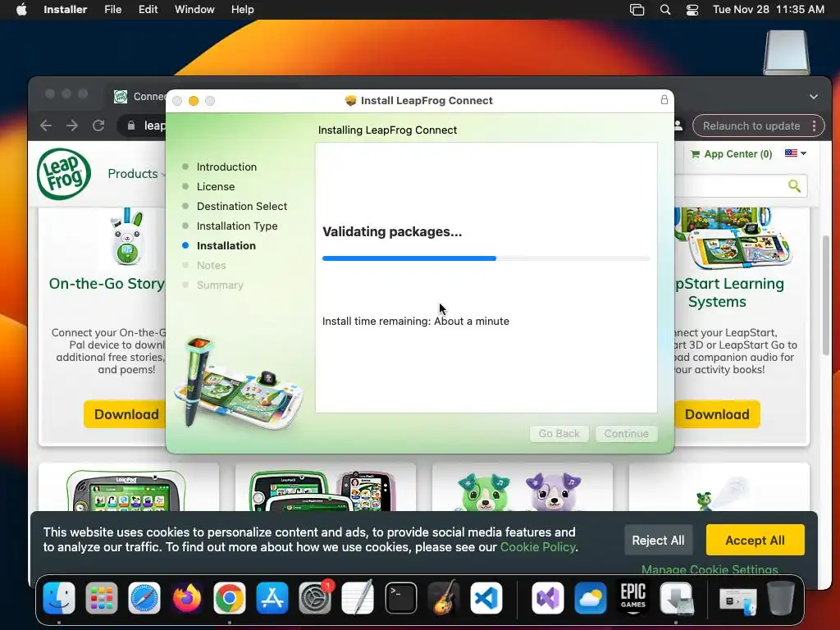Open Control Center in menu bar
Image resolution: width=840 pixels, height=630 pixels.
click(x=692, y=10)
